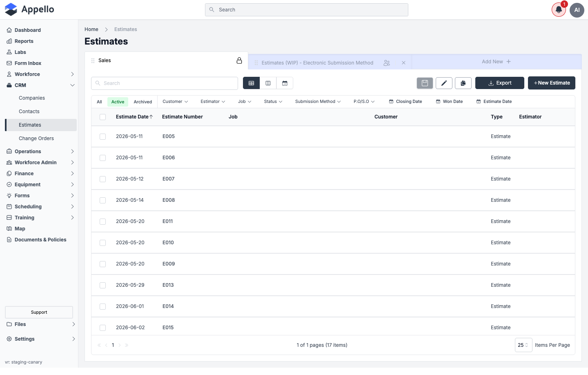Click the pencil edit view icon
Screen dimensions: 588x375
(444, 83)
